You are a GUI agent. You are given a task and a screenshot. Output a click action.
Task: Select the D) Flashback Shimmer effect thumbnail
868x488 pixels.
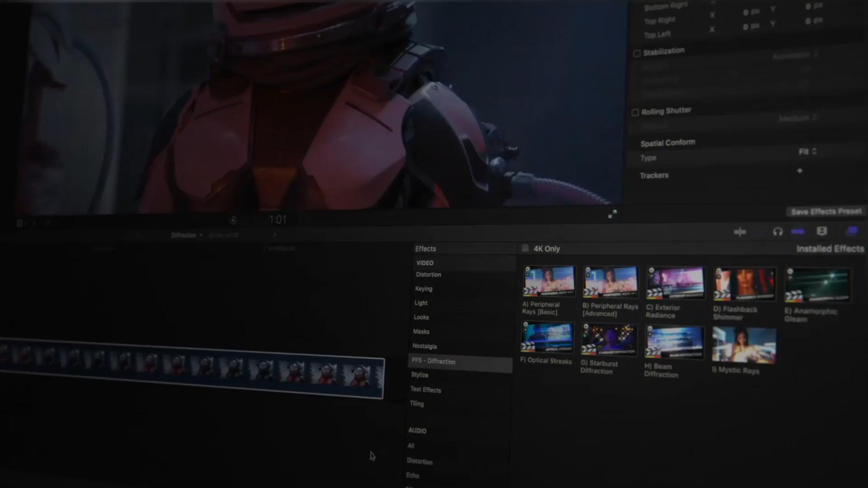[744, 285]
